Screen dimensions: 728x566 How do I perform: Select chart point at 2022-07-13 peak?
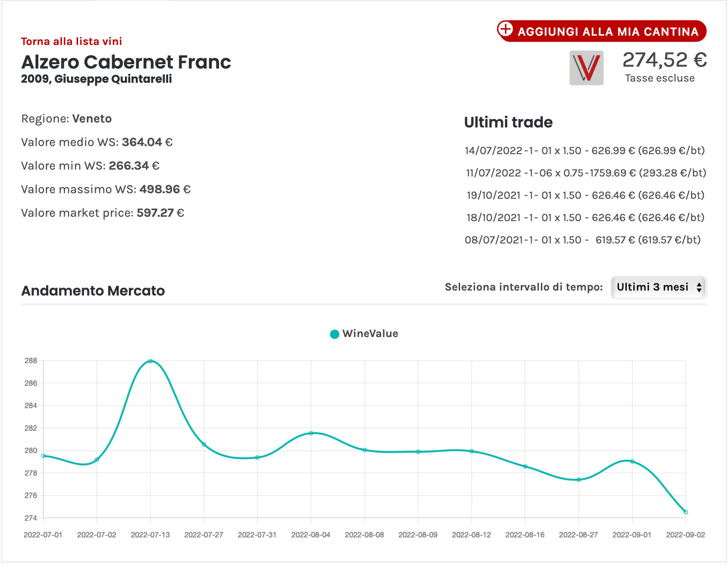coord(151,361)
